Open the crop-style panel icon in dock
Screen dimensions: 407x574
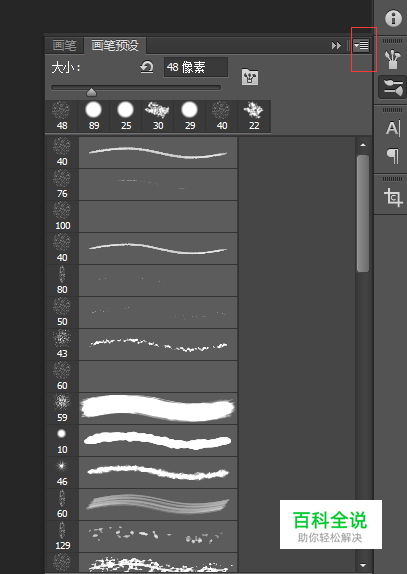point(393,197)
